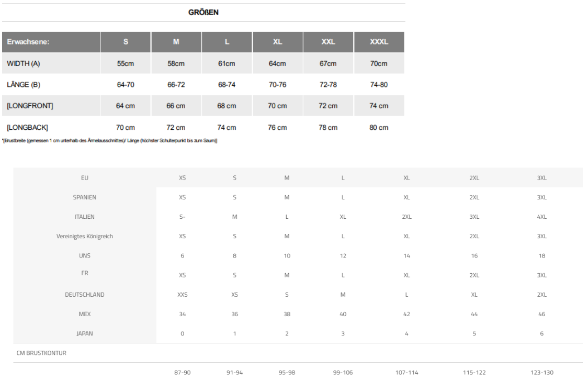This screenshot has width=588, height=380.
Task: Select the SPANIEN row label
Action: click(84, 197)
